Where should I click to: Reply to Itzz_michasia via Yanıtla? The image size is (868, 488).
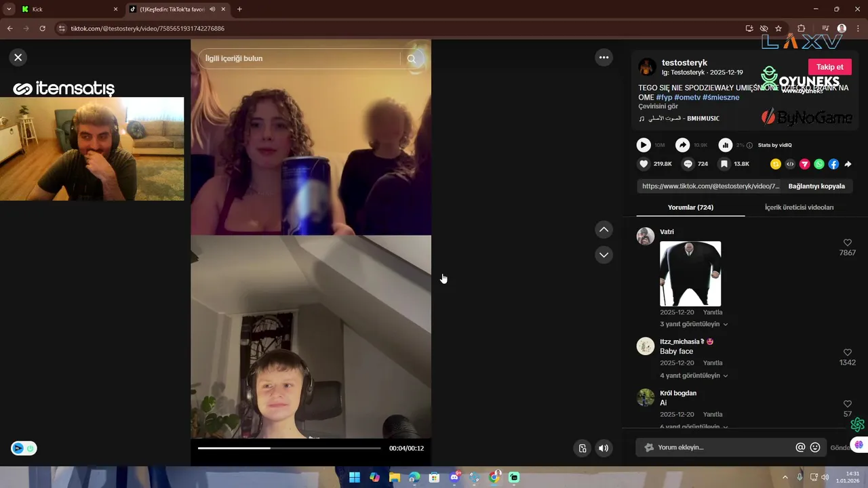[x=713, y=363]
